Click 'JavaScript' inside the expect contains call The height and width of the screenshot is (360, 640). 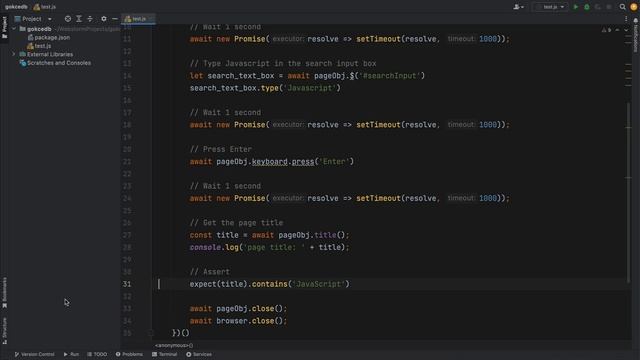[x=319, y=284]
